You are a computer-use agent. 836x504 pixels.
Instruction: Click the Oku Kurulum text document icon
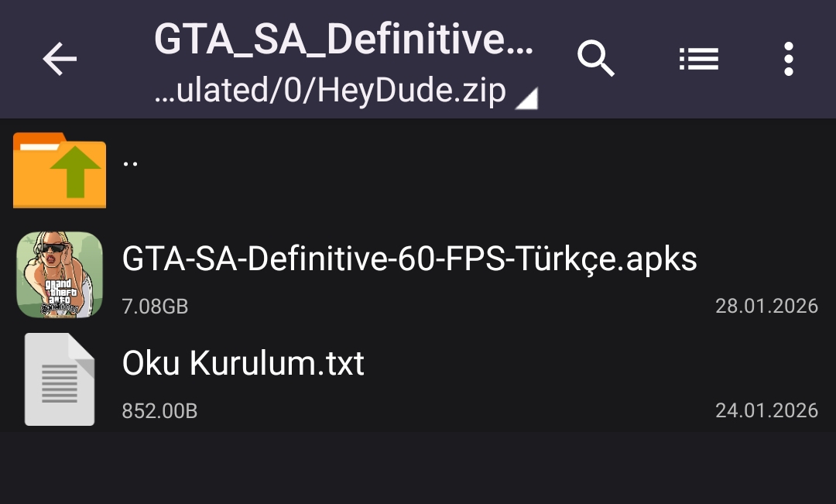pyautogui.click(x=60, y=379)
